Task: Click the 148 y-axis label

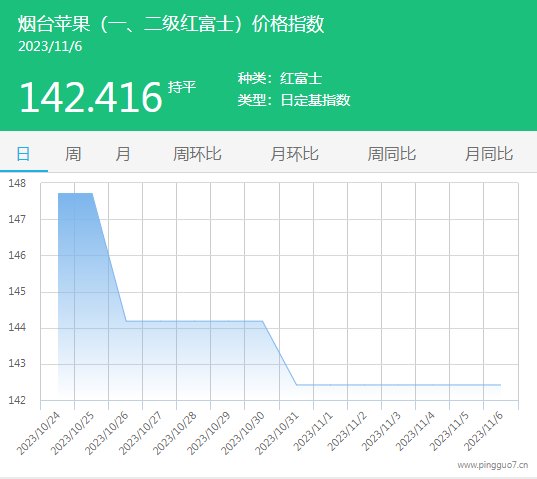Action: pyautogui.click(x=17, y=183)
